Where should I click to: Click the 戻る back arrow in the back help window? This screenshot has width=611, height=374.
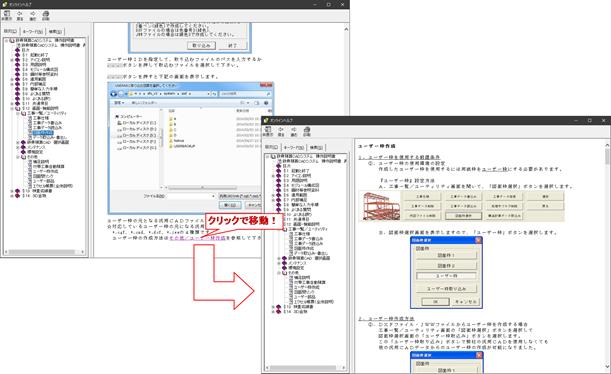[20, 16]
